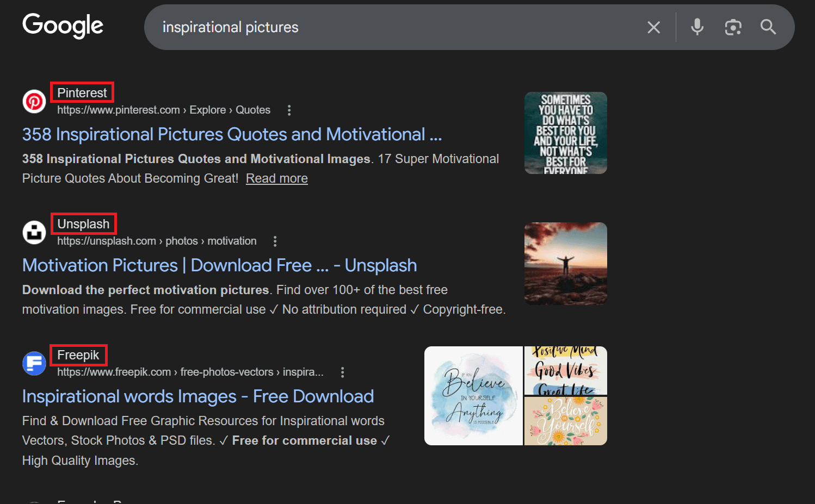Click the Google logo
815x504 pixels.
[63, 26]
